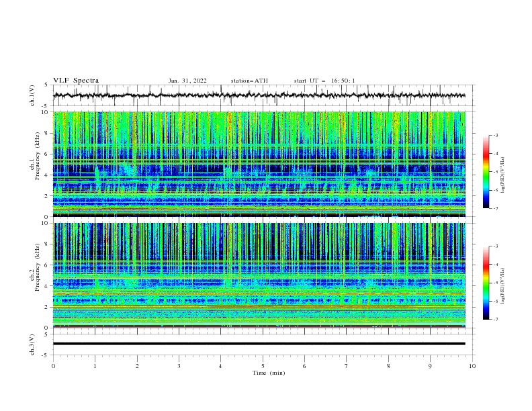Click the ch.2 spectrogram color scale bar

tap(486, 283)
